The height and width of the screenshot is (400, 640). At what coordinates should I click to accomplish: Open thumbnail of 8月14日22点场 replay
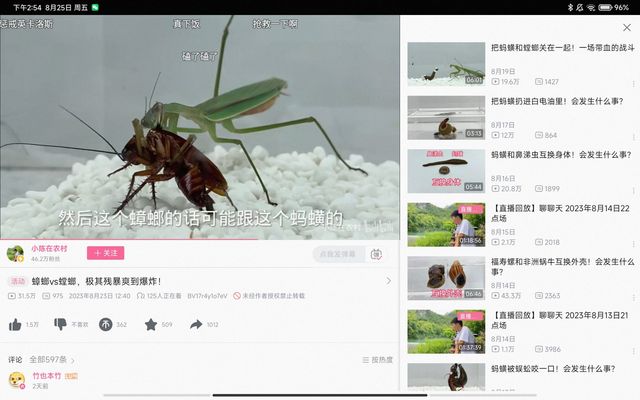pos(446,224)
